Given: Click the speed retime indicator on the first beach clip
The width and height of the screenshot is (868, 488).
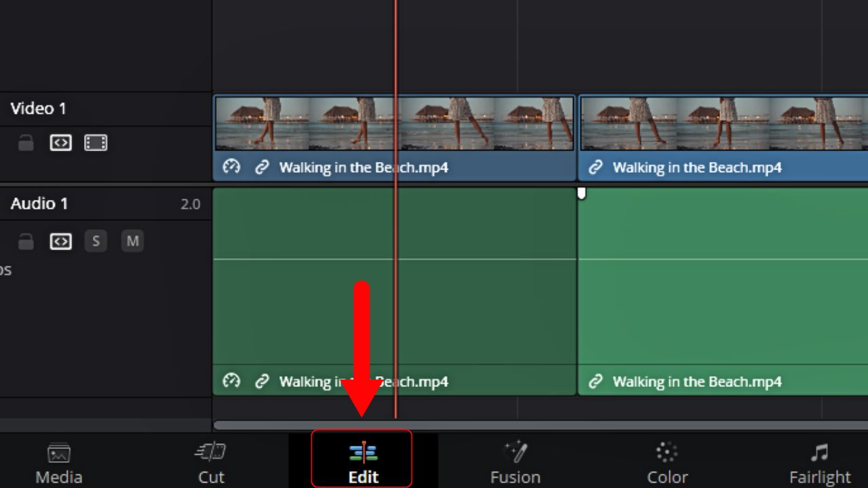Looking at the screenshot, I should pyautogui.click(x=231, y=167).
